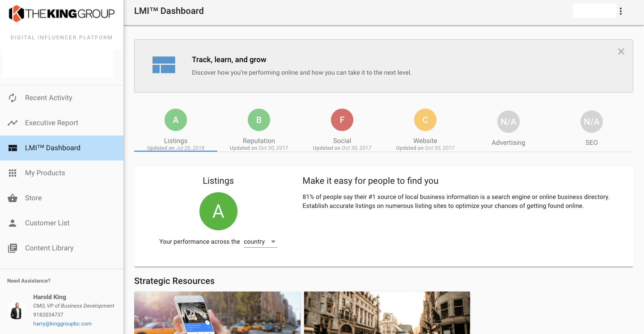The height and width of the screenshot is (334, 644).
Task: Click the Recent Activity refresh icon
Action: pos(13,98)
